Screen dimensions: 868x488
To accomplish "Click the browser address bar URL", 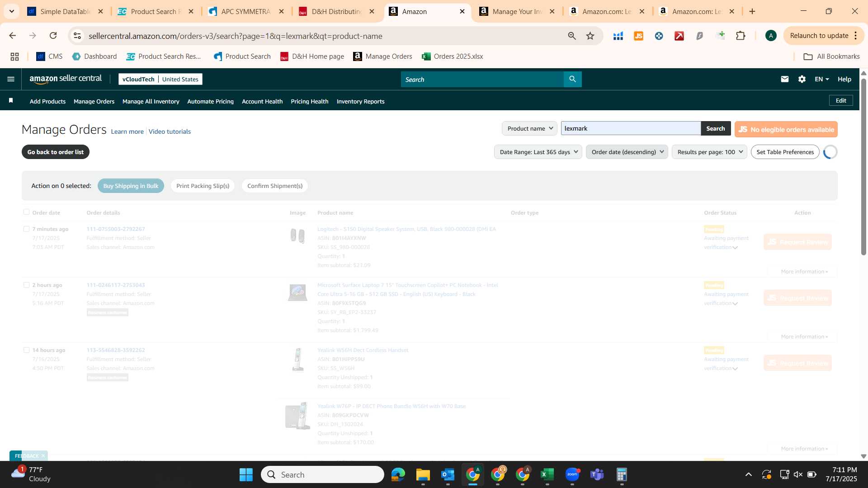I will pyautogui.click(x=235, y=36).
